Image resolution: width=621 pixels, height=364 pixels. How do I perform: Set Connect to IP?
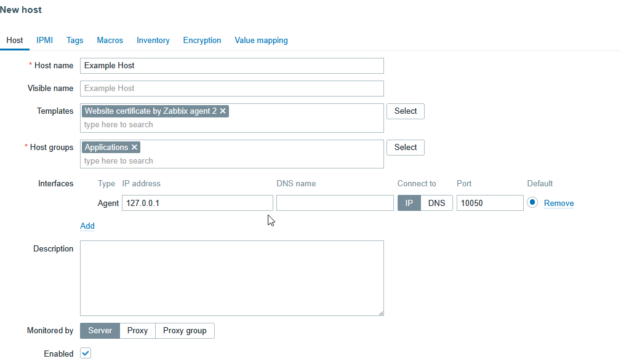point(409,203)
